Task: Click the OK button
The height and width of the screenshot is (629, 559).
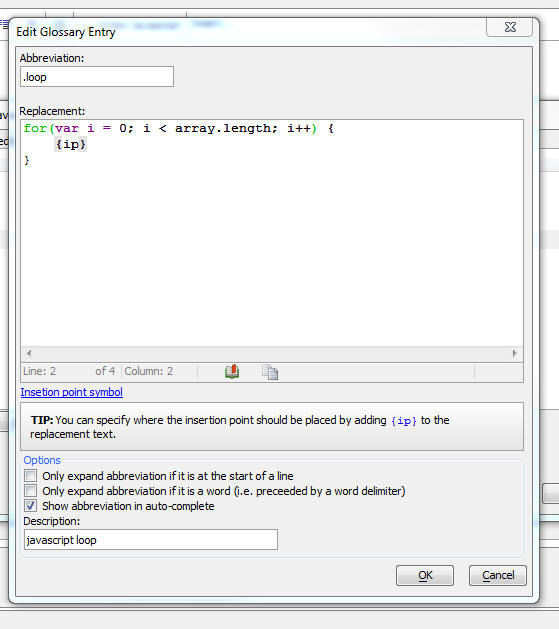Action: pyautogui.click(x=425, y=576)
